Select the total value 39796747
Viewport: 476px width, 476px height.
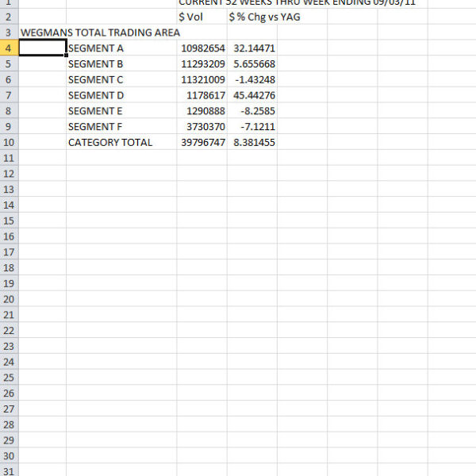(202, 142)
